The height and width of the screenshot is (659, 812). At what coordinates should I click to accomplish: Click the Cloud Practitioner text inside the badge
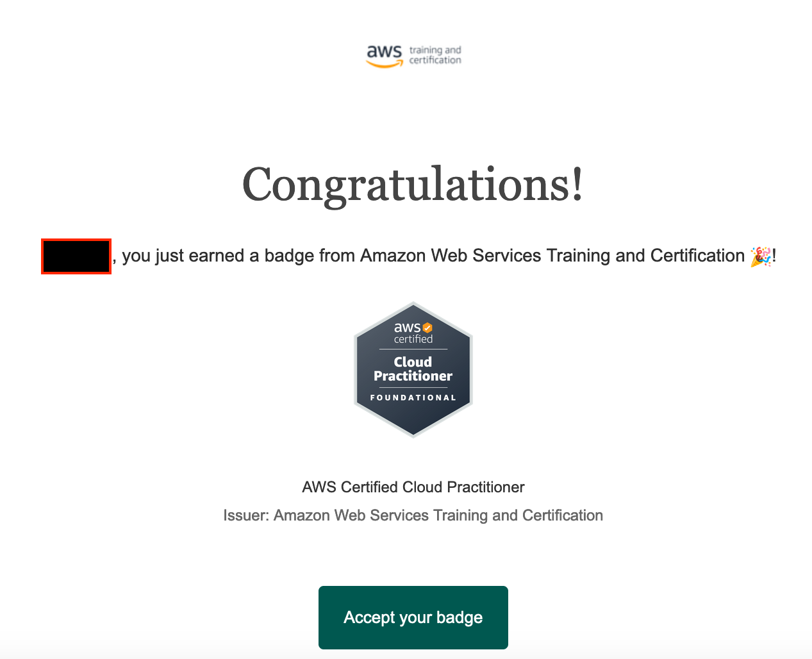coord(412,369)
